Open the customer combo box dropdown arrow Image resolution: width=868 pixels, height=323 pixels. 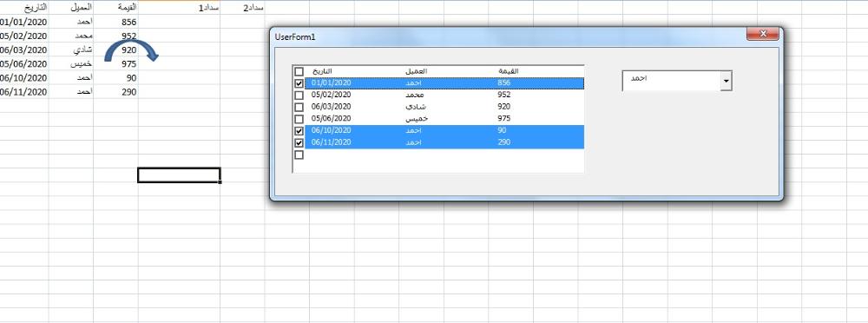click(726, 82)
